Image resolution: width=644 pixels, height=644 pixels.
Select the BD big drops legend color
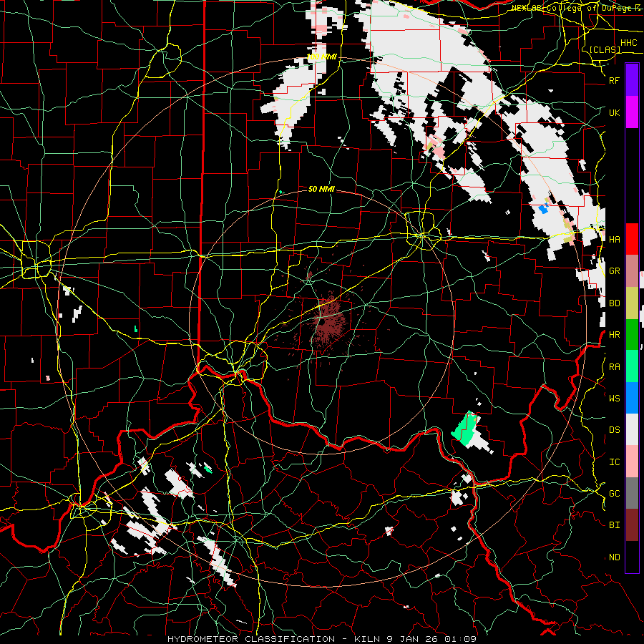point(632,303)
